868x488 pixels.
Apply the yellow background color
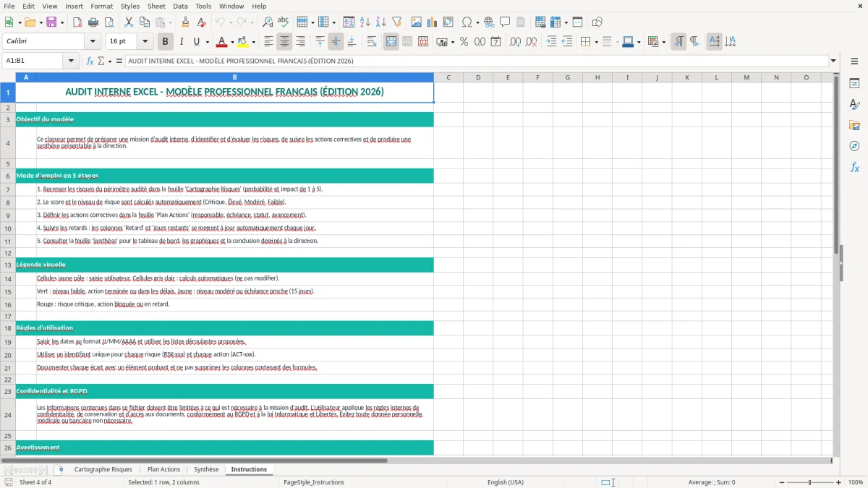point(243,42)
